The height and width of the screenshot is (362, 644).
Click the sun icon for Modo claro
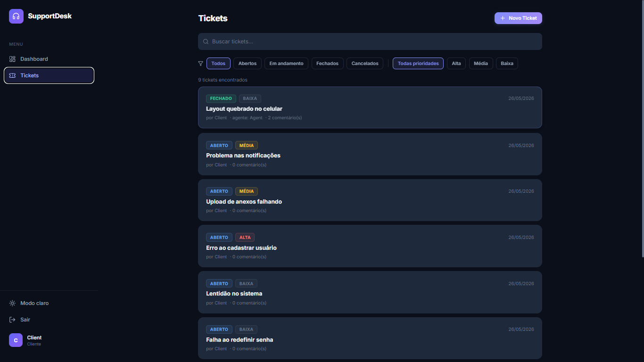click(x=12, y=303)
